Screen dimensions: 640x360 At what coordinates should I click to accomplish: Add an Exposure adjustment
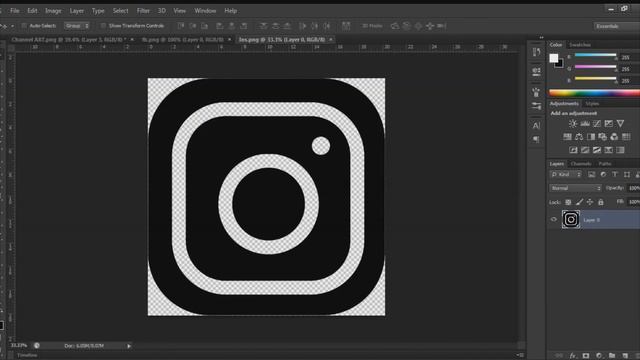(609, 124)
